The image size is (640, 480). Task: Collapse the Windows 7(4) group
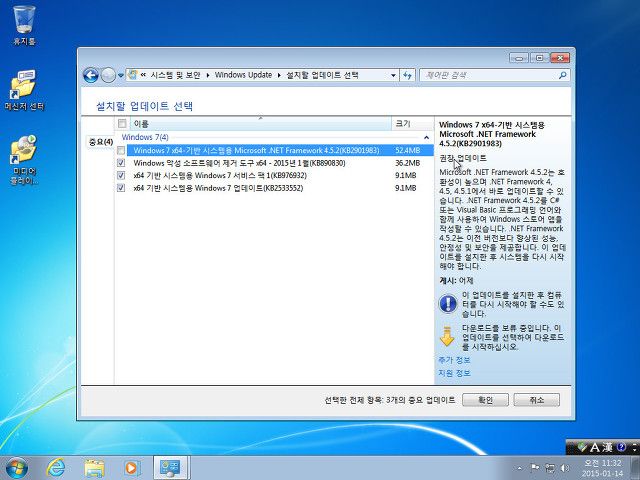[x=426, y=138]
